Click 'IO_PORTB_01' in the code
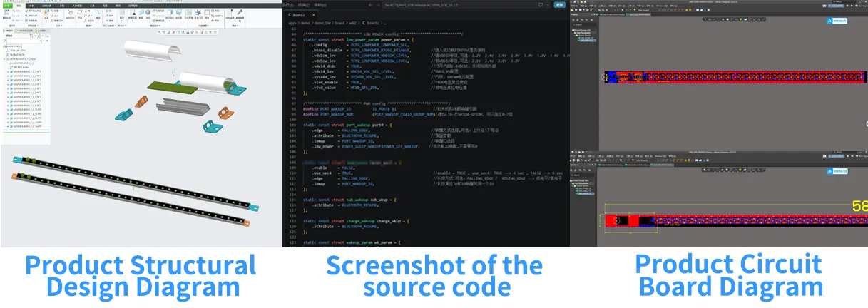Screen dimensions: 868x308 coord(386,108)
